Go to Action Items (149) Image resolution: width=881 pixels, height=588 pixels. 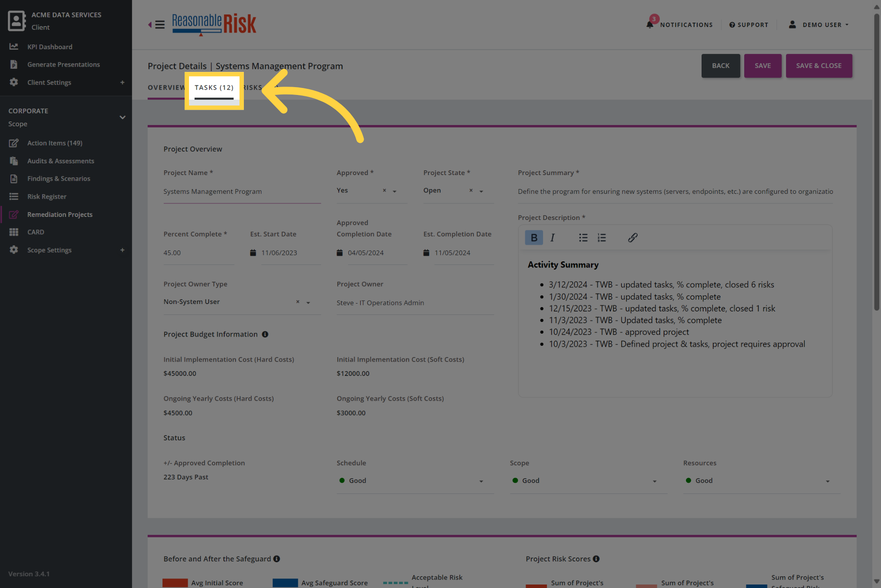click(x=55, y=143)
